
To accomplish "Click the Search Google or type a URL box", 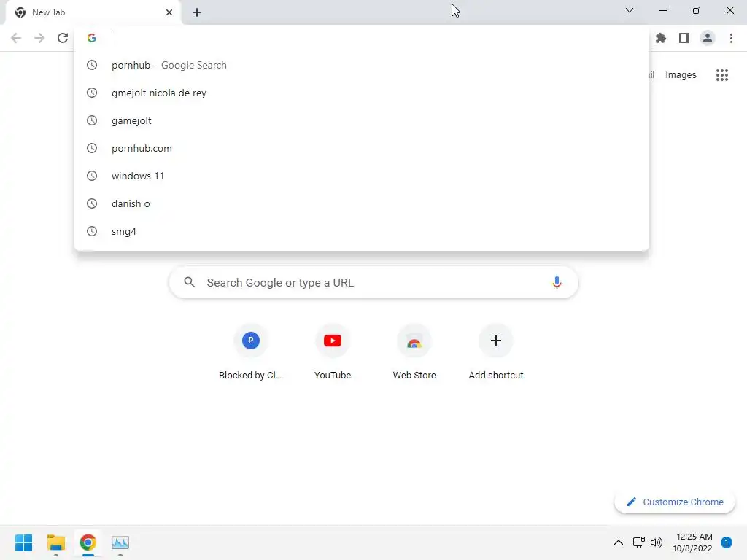I will tap(373, 282).
